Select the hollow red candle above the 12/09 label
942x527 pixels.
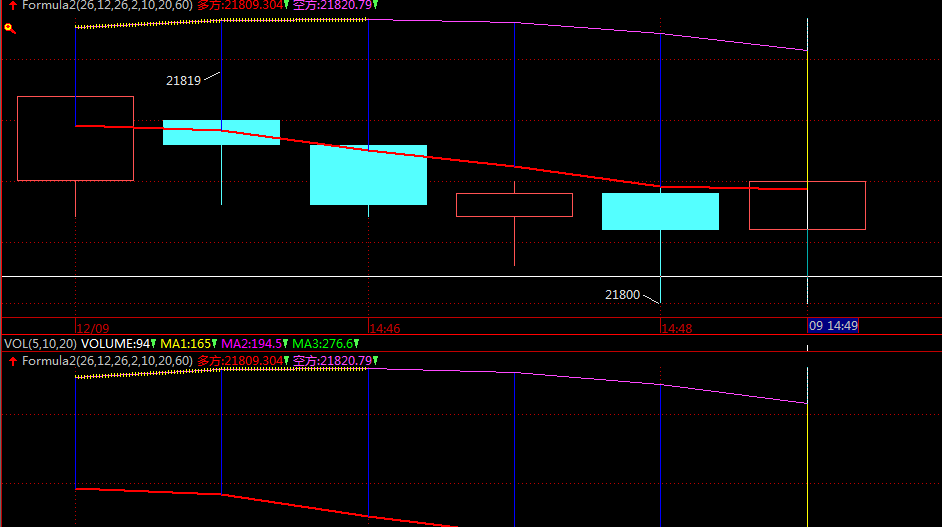pos(76,138)
